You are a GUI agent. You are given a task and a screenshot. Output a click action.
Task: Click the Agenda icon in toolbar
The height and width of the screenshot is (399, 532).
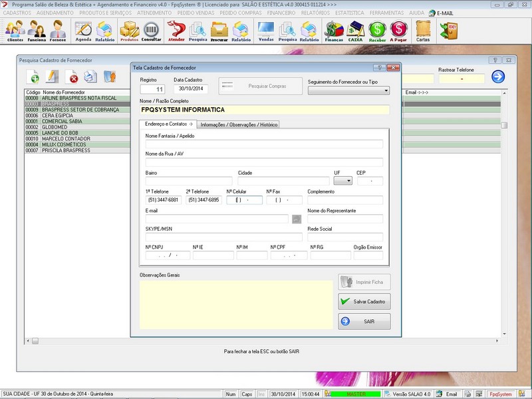point(83,31)
